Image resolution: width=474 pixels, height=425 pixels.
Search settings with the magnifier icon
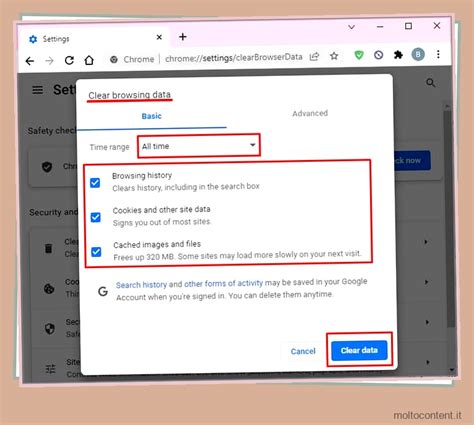[x=431, y=83]
